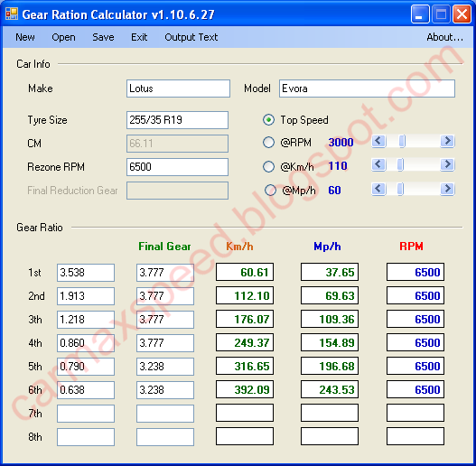Screen dimensions: 476x466
Task: Click the @RPM slider thumb
Action: (x=402, y=141)
